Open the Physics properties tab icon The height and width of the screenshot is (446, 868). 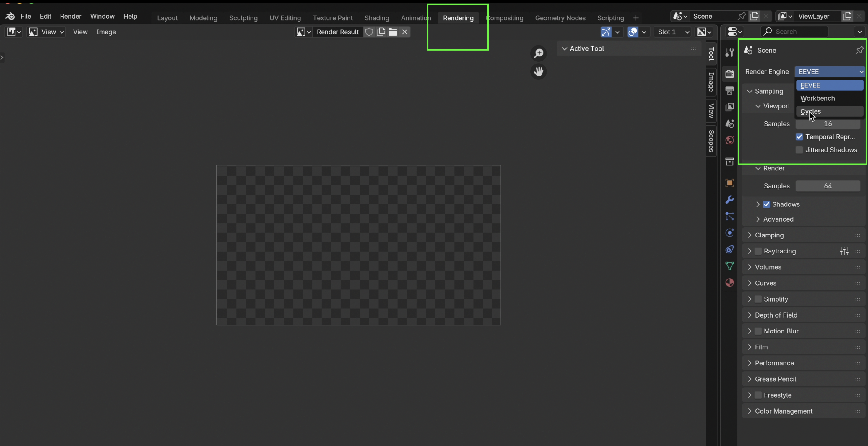729,233
